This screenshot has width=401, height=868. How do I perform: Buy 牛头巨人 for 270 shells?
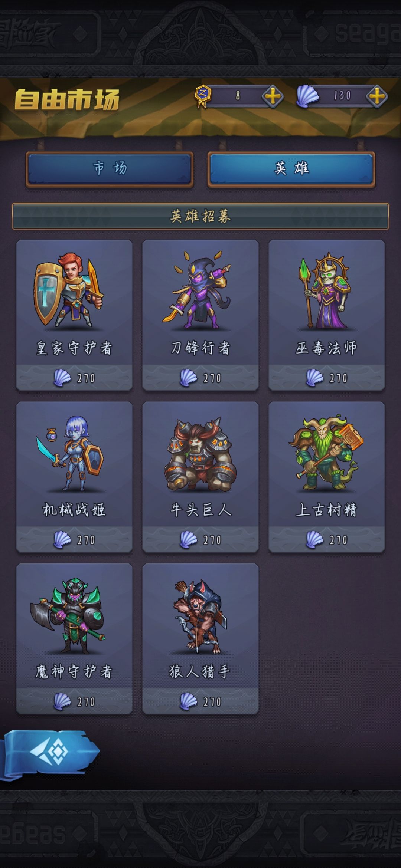tap(200, 540)
